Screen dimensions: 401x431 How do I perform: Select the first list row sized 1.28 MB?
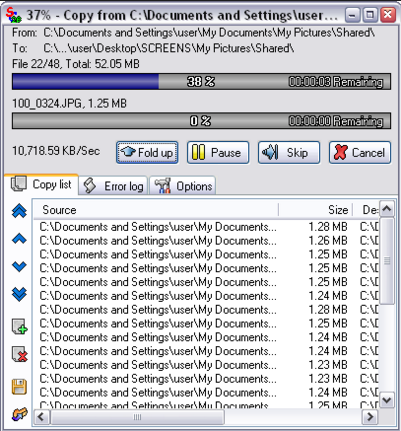[x=206, y=227]
